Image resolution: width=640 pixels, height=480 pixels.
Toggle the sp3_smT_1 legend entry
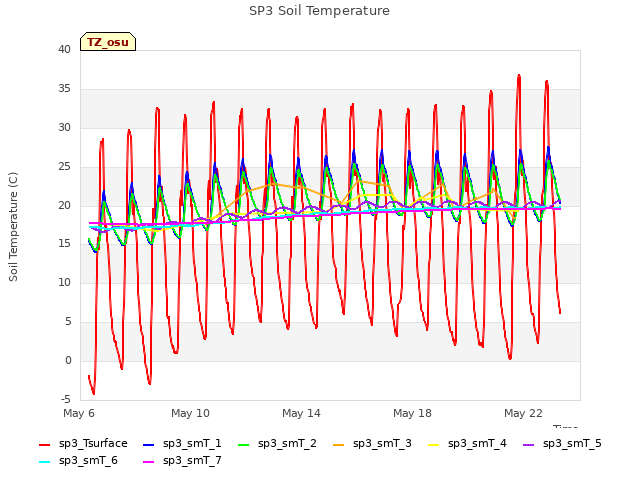point(182,444)
